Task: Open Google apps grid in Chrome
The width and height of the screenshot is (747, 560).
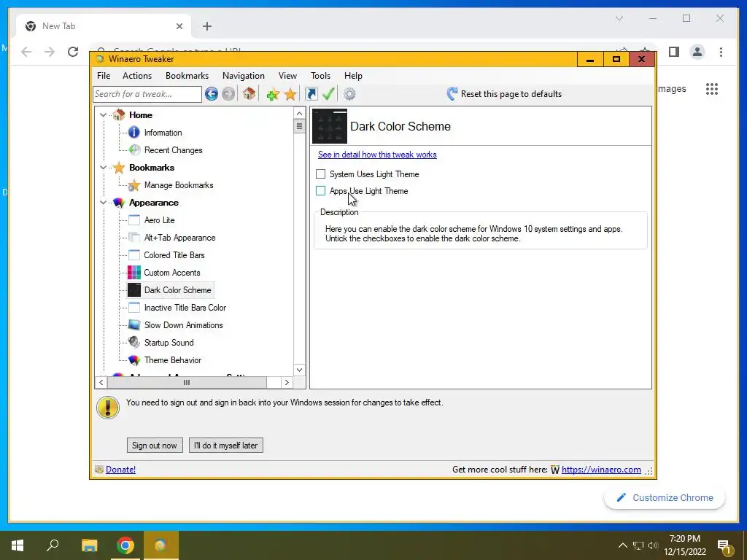Action: tap(712, 89)
